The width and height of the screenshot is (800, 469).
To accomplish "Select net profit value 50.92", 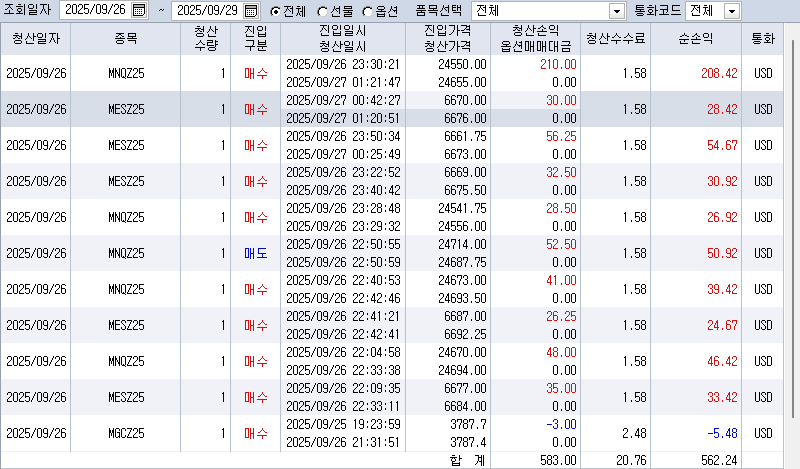I will [722, 253].
